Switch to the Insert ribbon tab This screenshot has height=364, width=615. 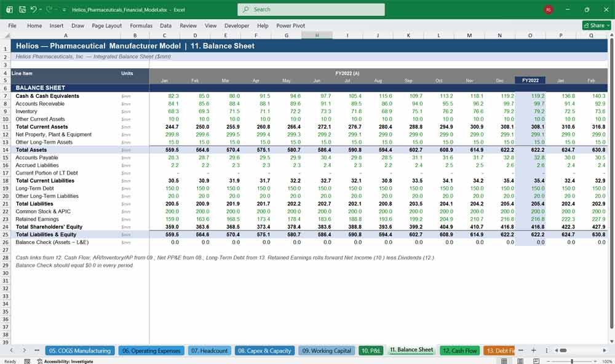(x=56, y=25)
